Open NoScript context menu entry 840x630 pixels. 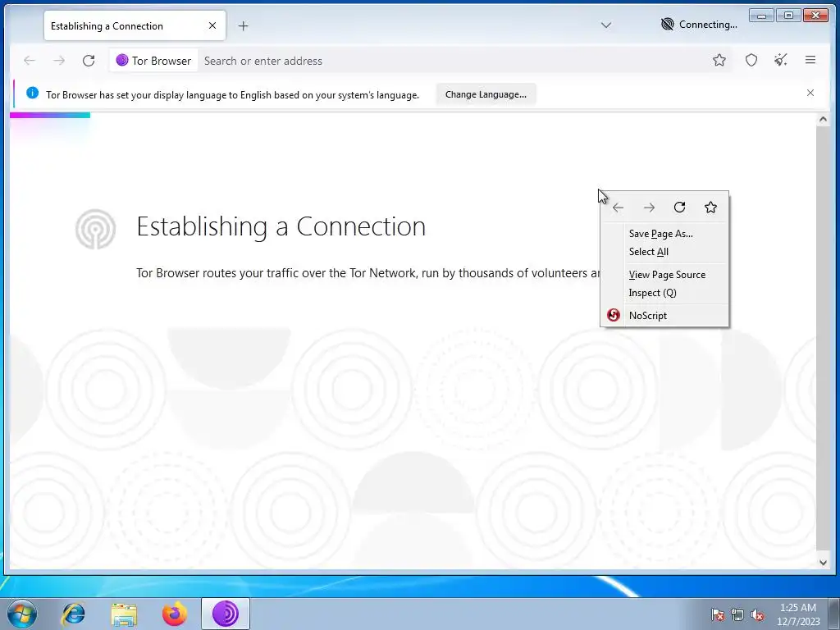click(664, 316)
